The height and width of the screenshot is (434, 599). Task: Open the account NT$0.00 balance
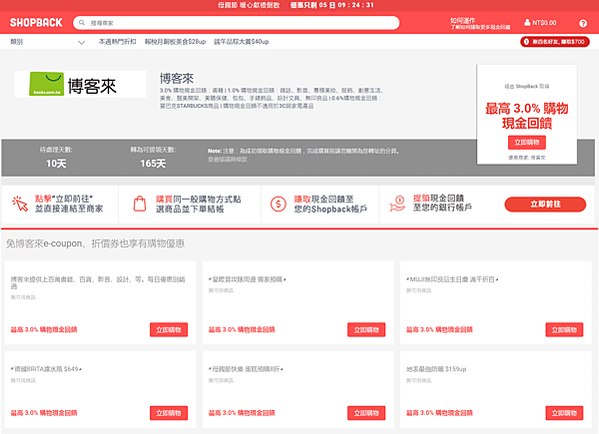click(x=544, y=23)
